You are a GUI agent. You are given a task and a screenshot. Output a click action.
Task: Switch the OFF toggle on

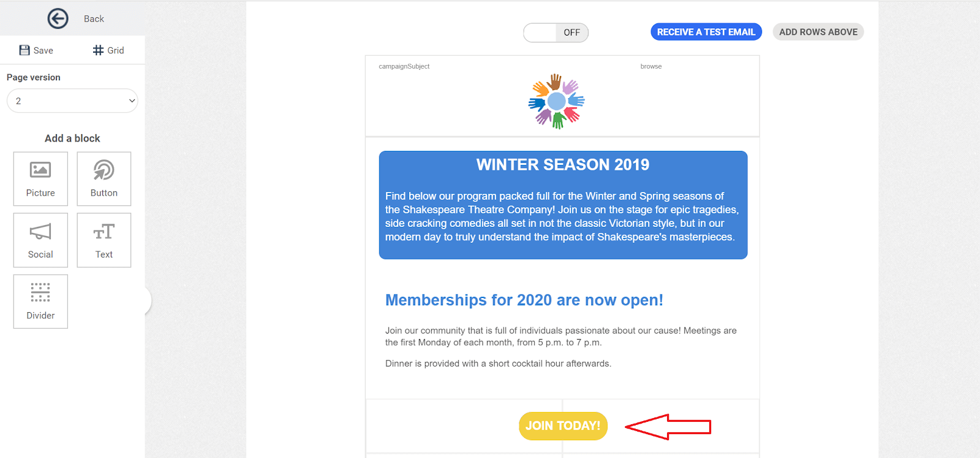pos(556,32)
